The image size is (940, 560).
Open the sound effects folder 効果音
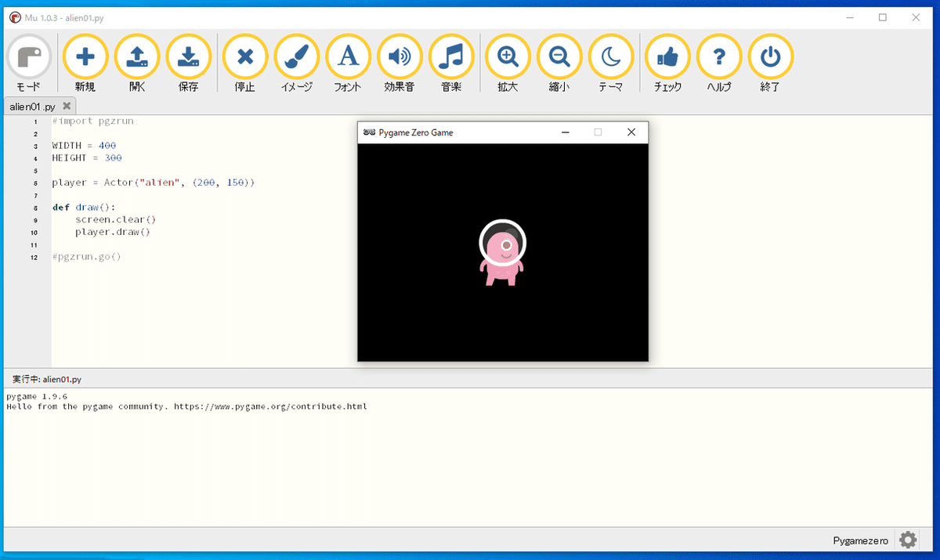tap(399, 56)
